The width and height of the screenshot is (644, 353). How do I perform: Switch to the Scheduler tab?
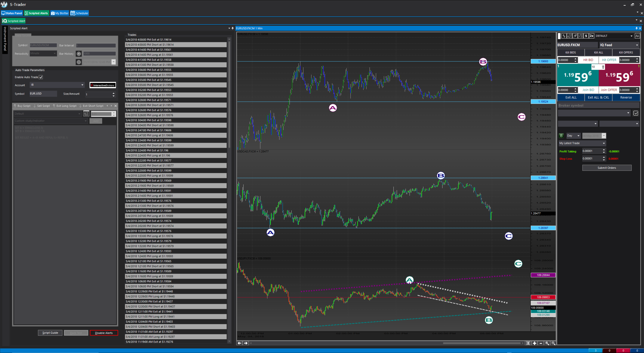point(79,13)
